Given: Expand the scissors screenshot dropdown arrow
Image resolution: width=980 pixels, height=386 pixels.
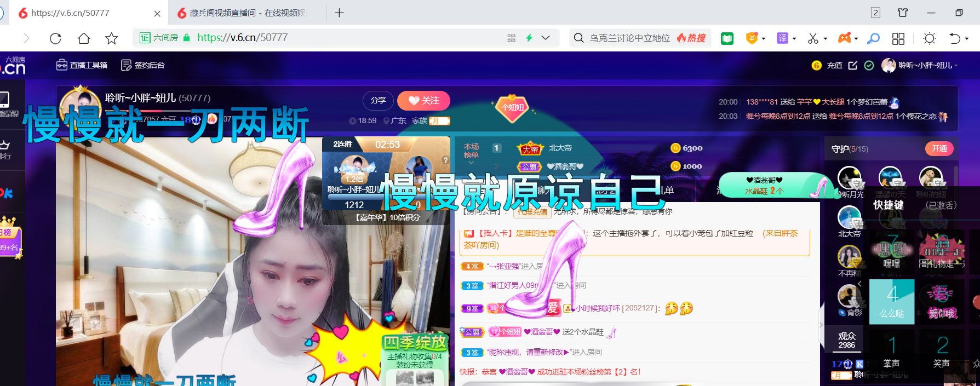Looking at the screenshot, I should 825,39.
